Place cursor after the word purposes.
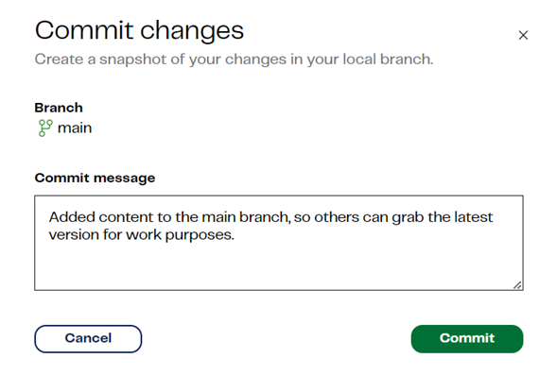This screenshot has height=392, width=557. [x=235, y=235]
